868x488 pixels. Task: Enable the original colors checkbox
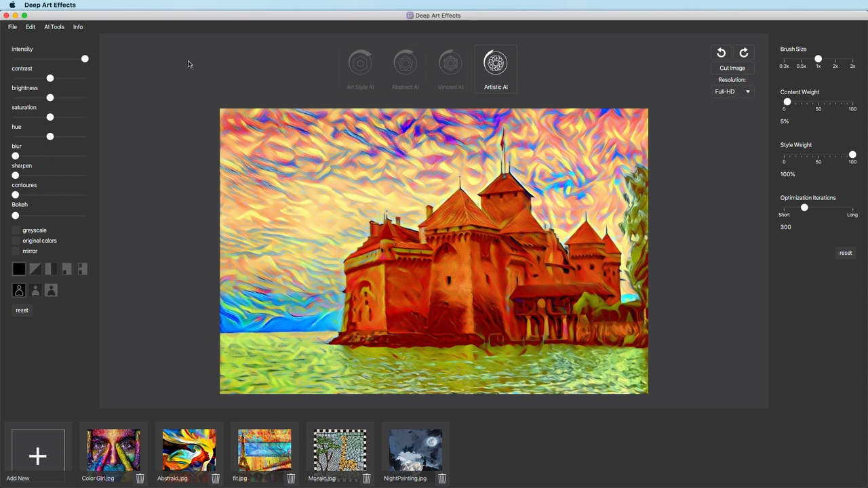[16, 241]
